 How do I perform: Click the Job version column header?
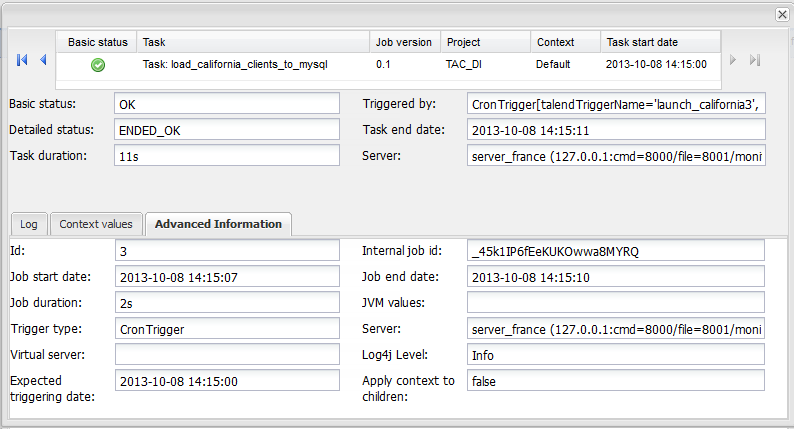404,42
